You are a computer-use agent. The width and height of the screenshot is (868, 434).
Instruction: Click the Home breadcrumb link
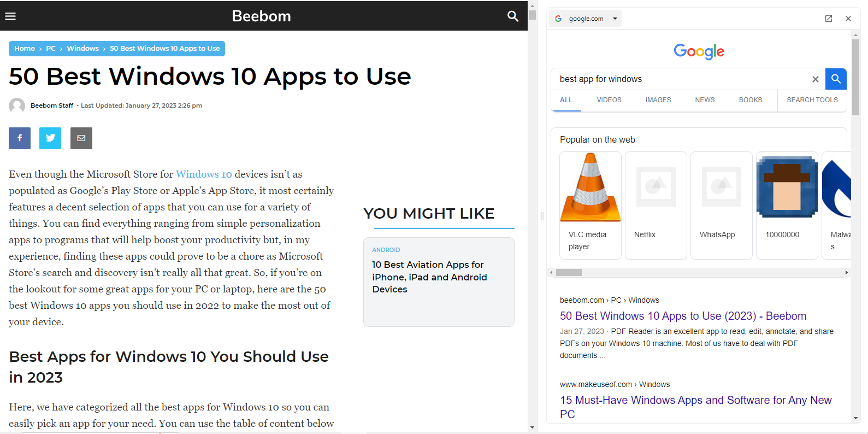(x=25, y=49)
